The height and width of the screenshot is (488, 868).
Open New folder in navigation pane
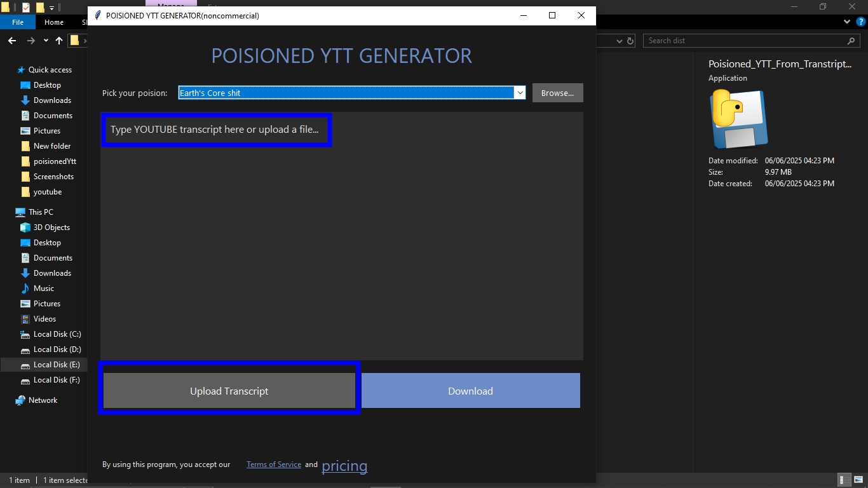[x=52, y=146]
